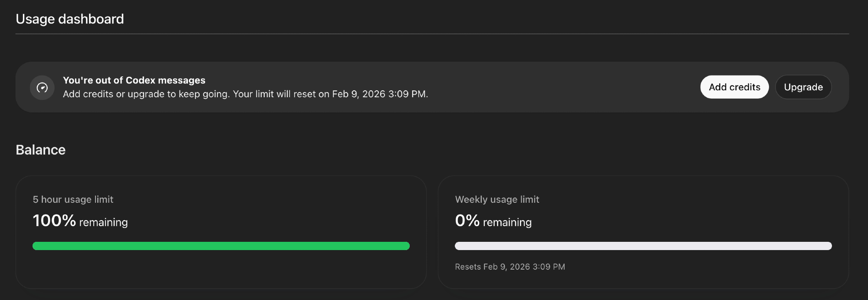Click the empty weekly usage progress bar
This screenshot has width=868, height=300.
click(643, 246)
